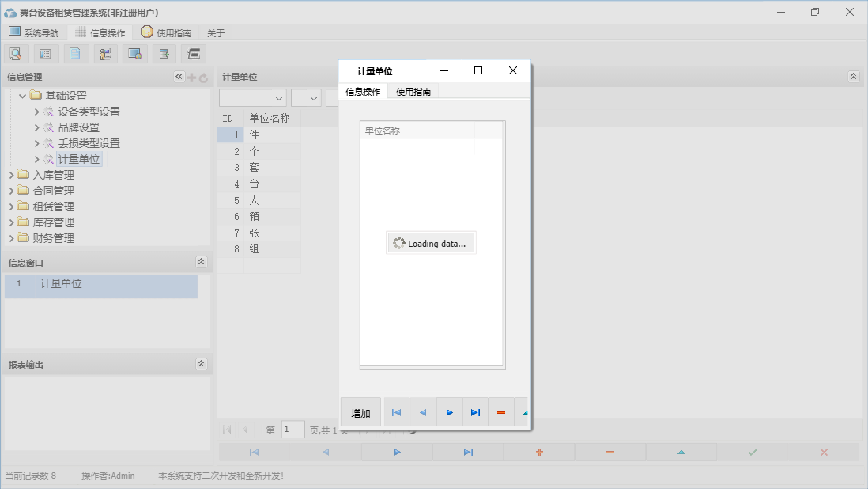Collapse the sidebar with the « icon

point(179,77)
